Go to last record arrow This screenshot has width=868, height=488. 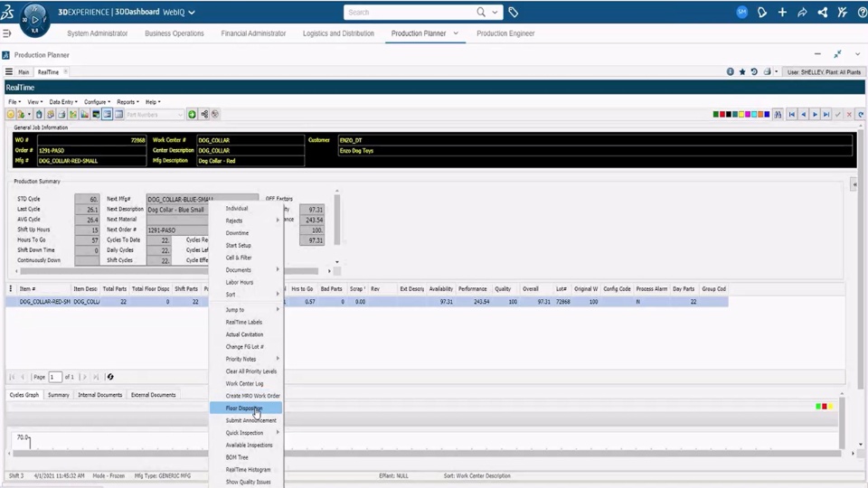pyautogui.click(x=826, y=115)
